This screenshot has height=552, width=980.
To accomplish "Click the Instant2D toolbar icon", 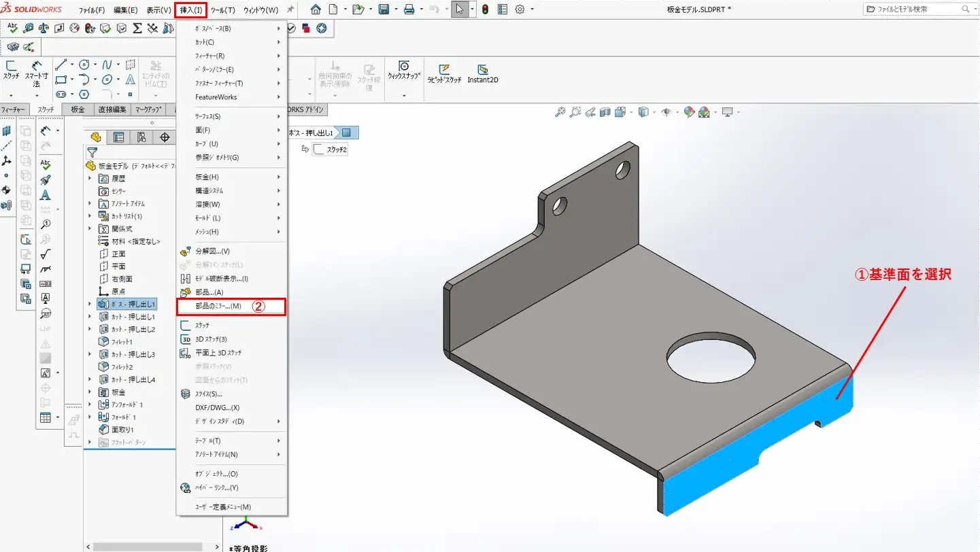I will pos(483,73).
